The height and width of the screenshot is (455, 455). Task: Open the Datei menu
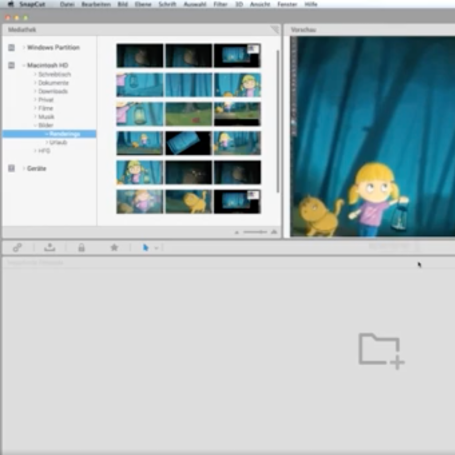(x=67, y=4)
